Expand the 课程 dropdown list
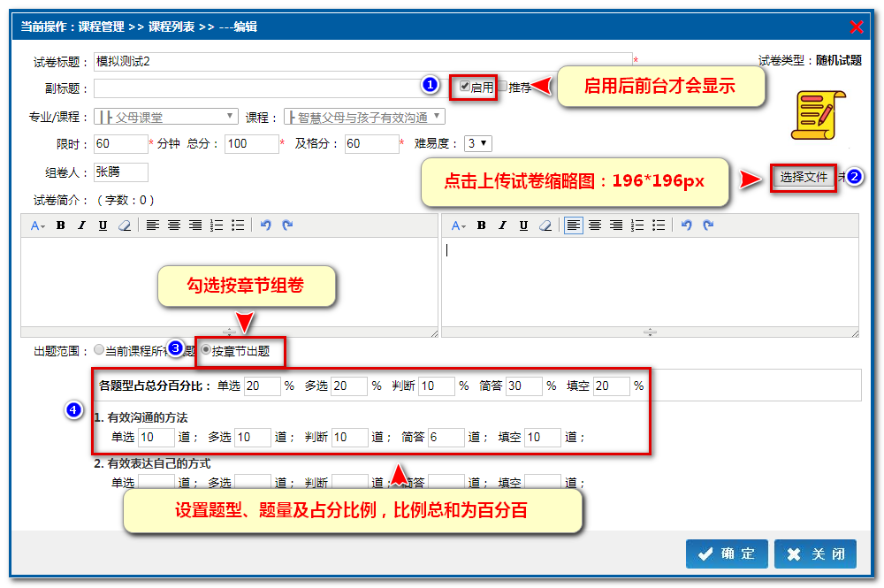This screenshot has width=884, height=588. tap(364, 117)
